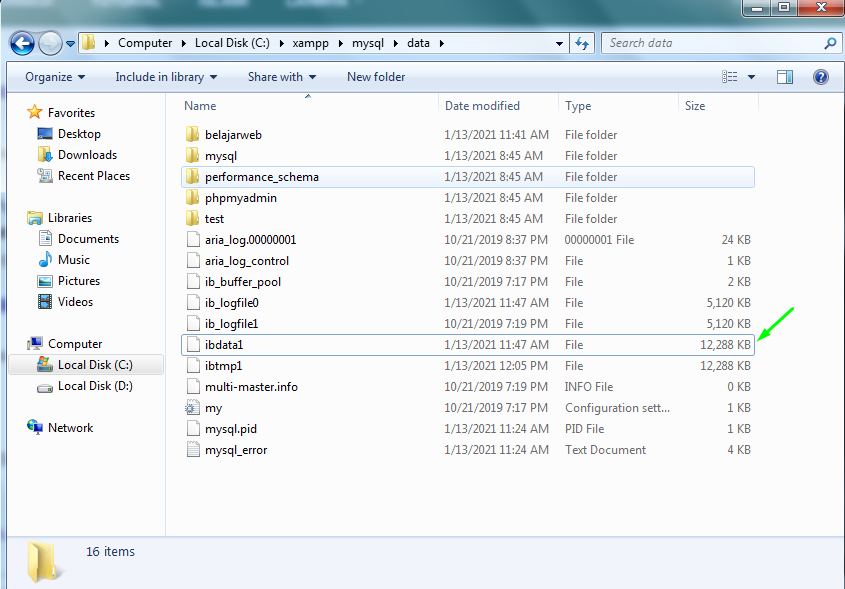Screen dimensions: 845x589
Task: Click the ib_logfile1 file icon
Action: click(x=193, y=323)
